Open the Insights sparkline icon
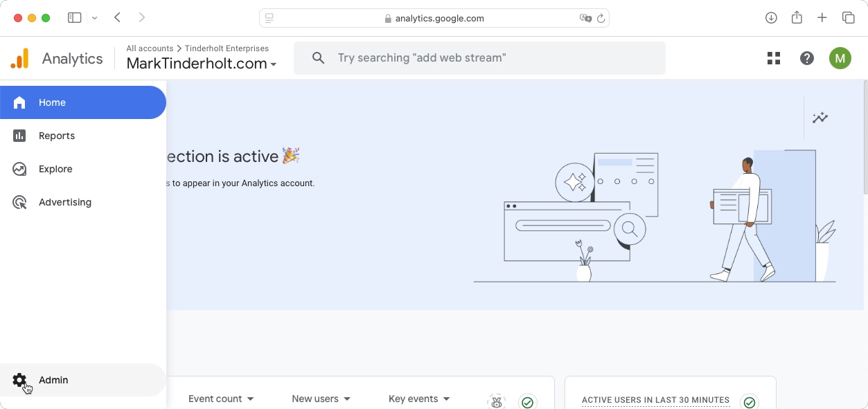Image resolution: width=868 pixels, height=409 pixels. (820, 118)
